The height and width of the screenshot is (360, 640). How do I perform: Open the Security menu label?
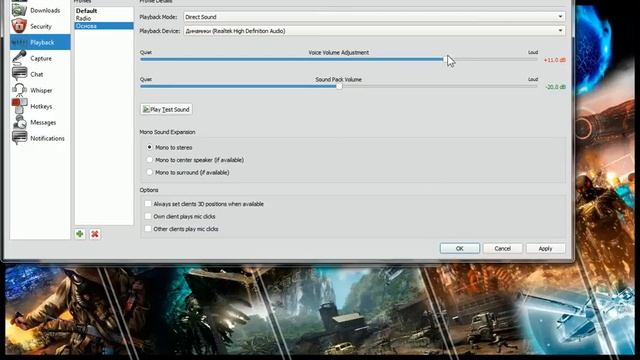click(x=41, y=27)
